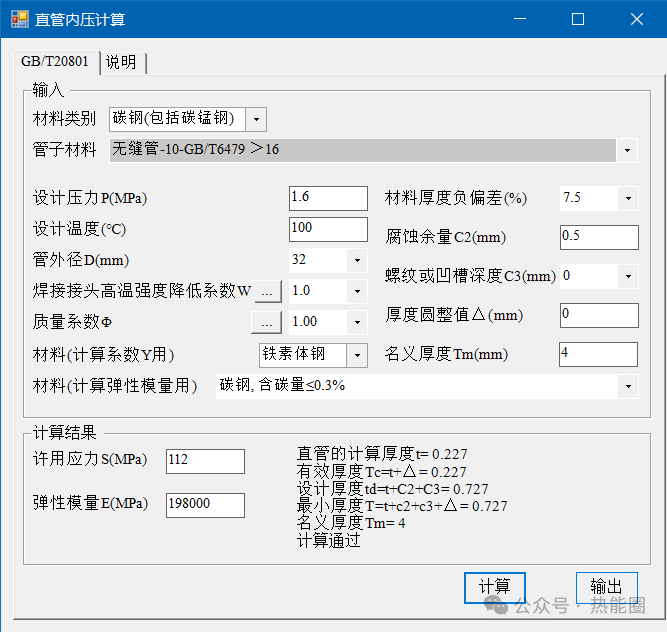Click the 设计温度 input field
This screenshot has width=667, height=632.
[x=328, y=229]
